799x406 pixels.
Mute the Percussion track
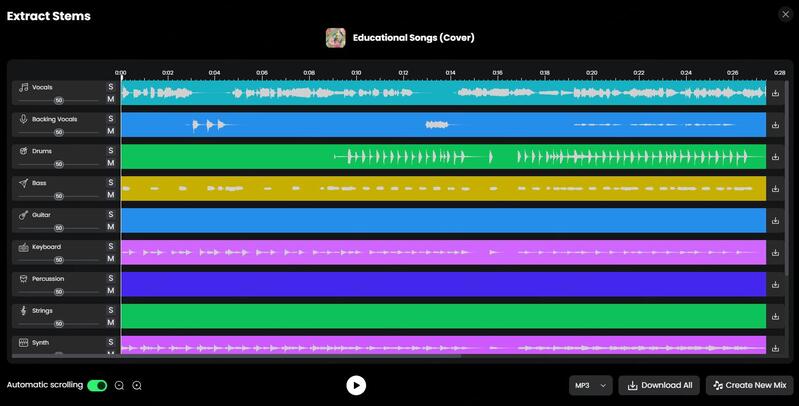click(111, 291)
